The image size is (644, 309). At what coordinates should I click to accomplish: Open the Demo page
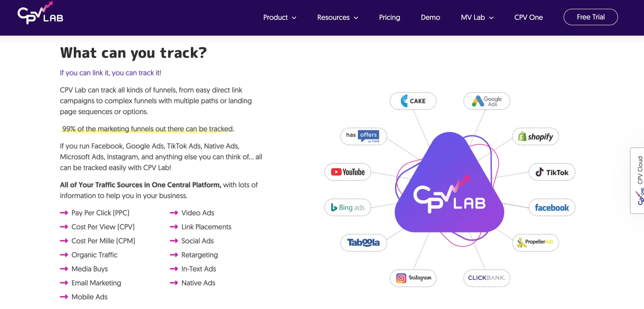pyautogui.click(x=430, y=17)
